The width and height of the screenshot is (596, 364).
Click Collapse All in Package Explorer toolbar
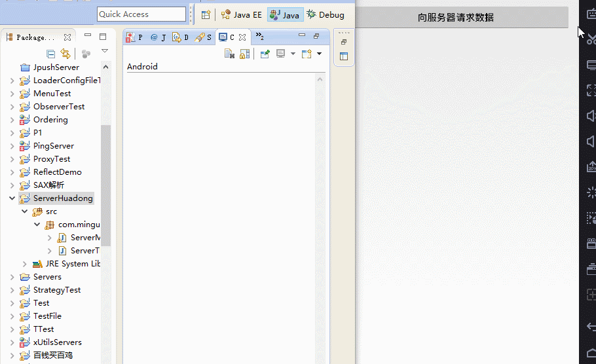(51, 54)
